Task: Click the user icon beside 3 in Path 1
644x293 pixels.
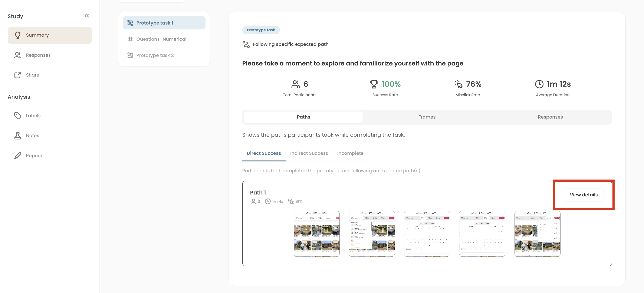Action: (253, 201)
